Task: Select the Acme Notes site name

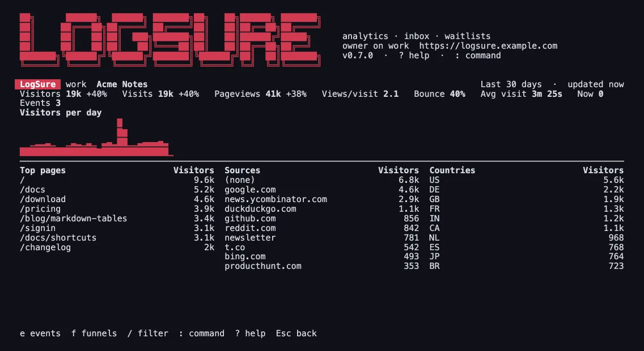Action: click(122, 84)
